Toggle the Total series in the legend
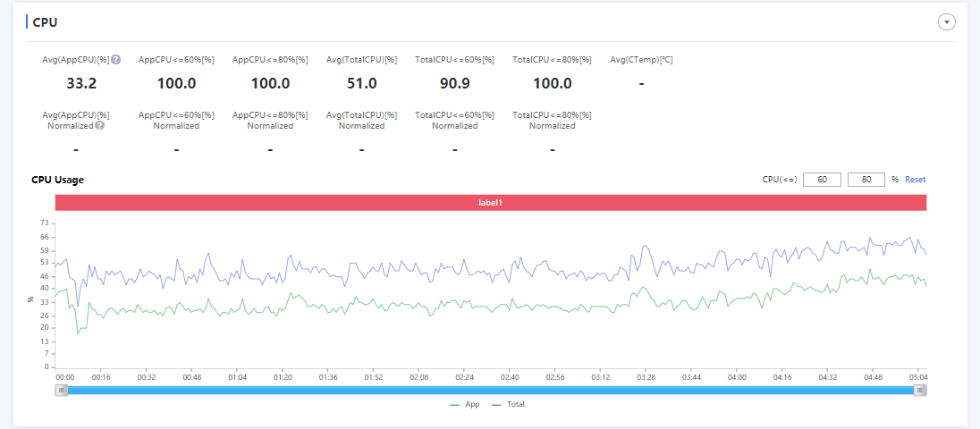Viewport: 980px width, 429px height. pos(508,405)
